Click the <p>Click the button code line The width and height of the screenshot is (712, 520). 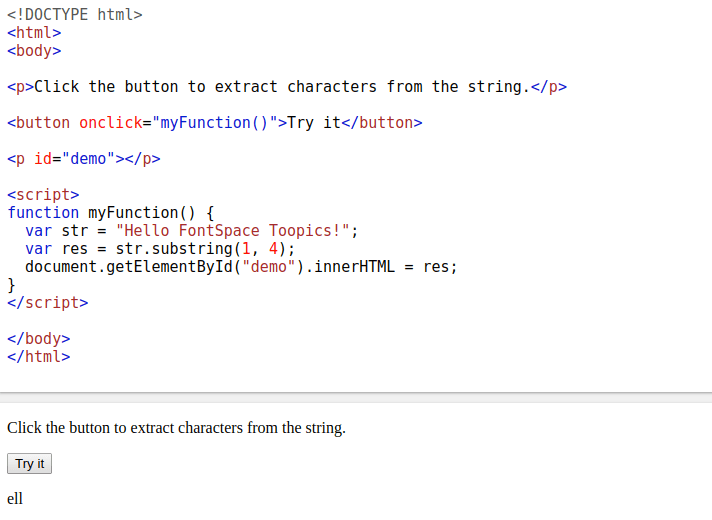click(x=287, y=87)
